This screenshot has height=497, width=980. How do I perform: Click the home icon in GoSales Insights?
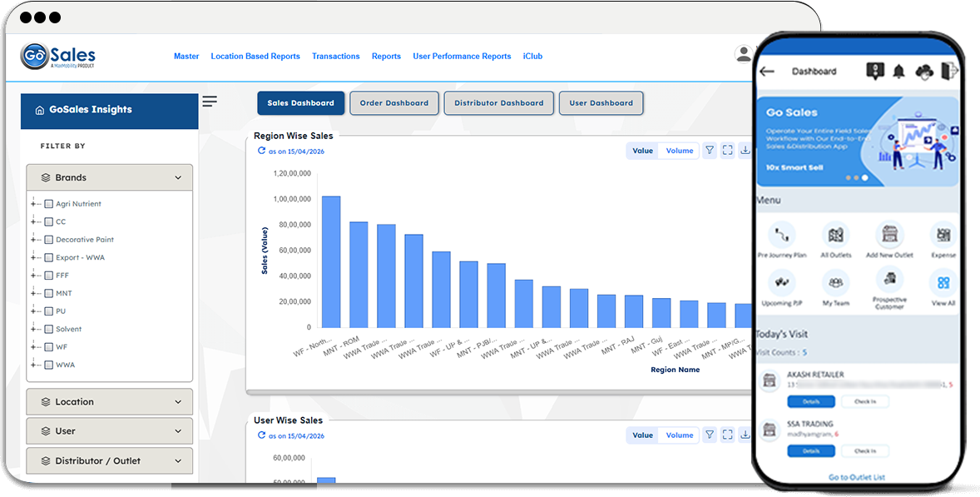tap(39, 110)
